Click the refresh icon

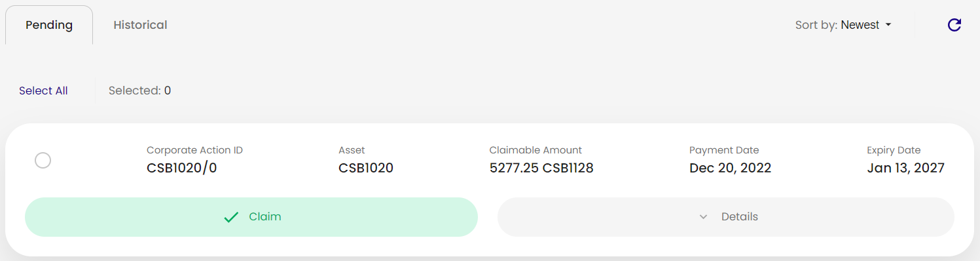pos(954,25)
